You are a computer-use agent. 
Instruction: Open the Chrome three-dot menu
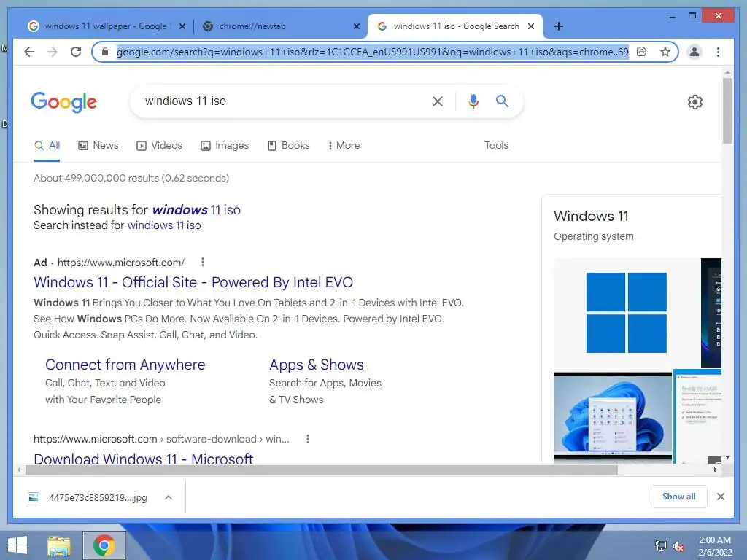[x=718, y=52]
